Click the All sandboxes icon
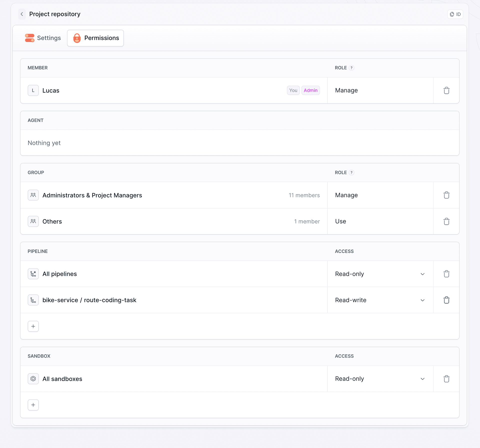 [33, 379]
